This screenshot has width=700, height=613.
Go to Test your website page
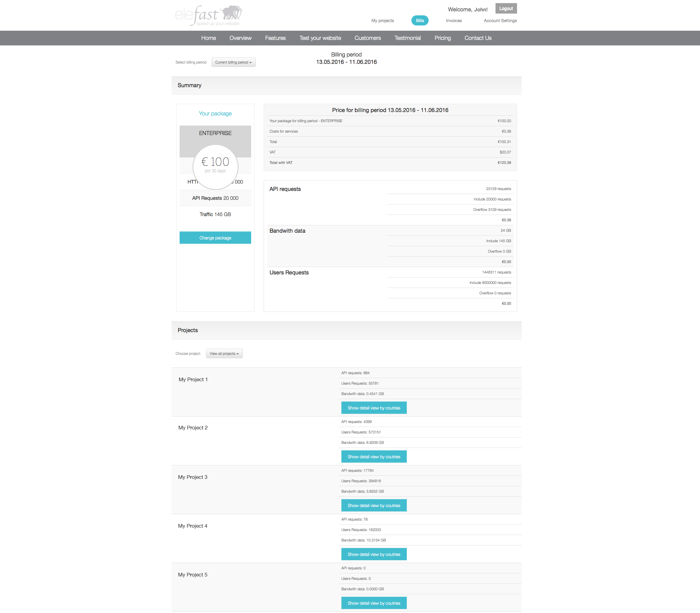pyautogui.click(x=320, y=38)
